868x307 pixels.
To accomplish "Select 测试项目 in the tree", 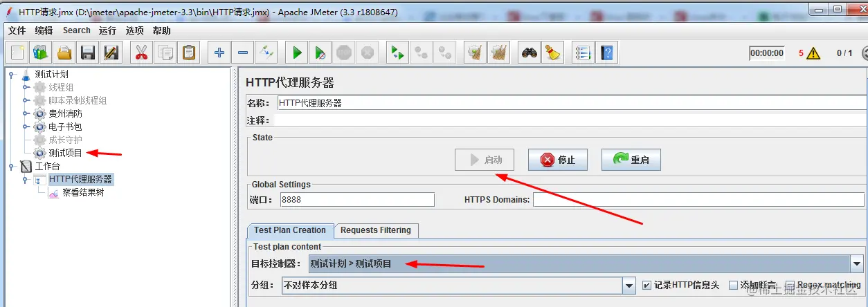I will pyautogui.click(x=65, y=153).
